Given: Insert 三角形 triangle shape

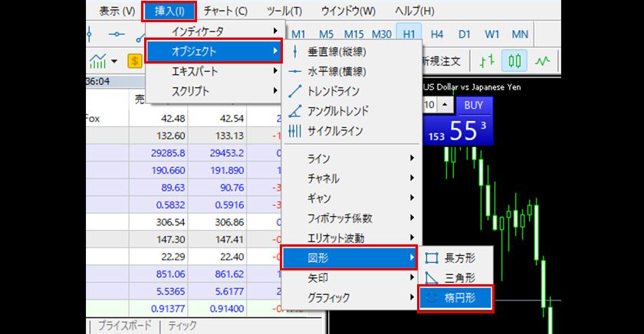Looking at the screenshot, I should [x=459, y=277].
